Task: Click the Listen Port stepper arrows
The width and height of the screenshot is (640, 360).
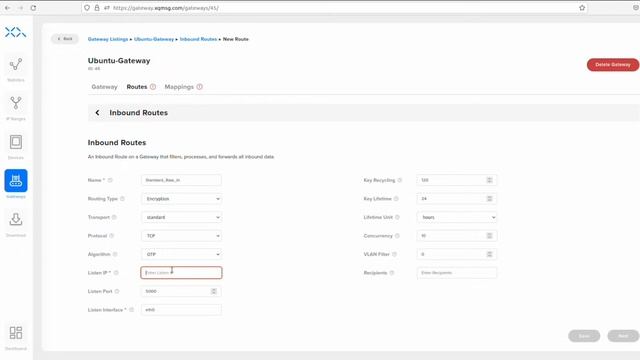Action: (x=213, y=291)
